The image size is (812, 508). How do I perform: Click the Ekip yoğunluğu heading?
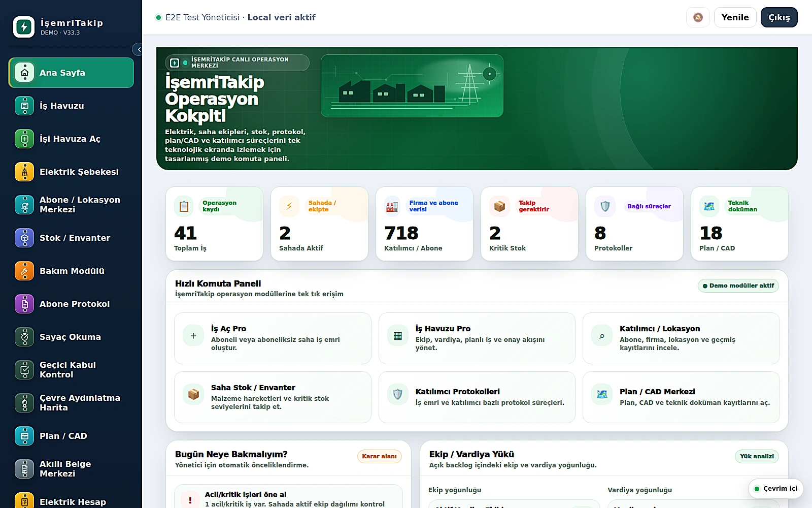[x=455, y=490]
